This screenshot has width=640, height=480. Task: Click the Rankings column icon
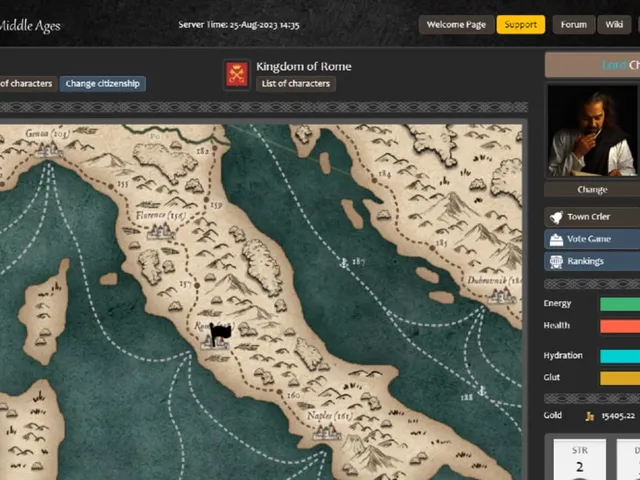(x=556, y=261)
